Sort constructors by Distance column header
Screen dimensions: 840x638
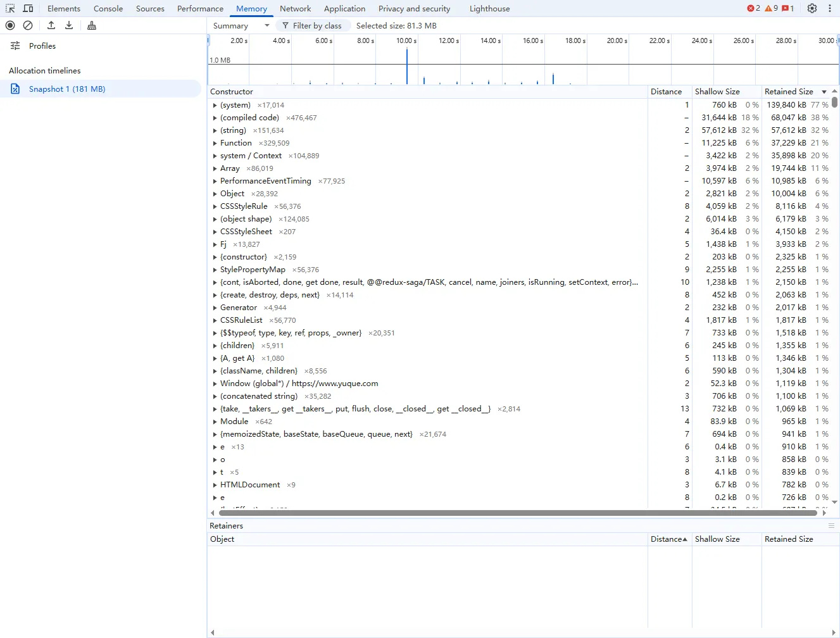[x=670, y=92]
